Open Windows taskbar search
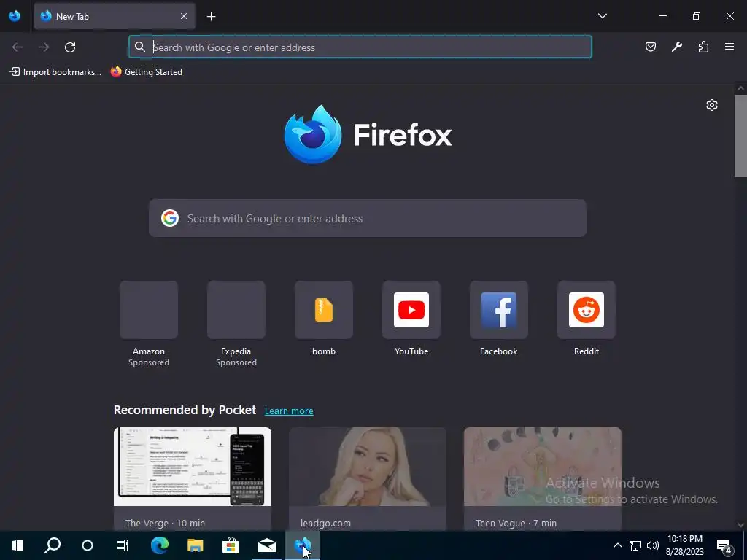 (x=53, y=545)
